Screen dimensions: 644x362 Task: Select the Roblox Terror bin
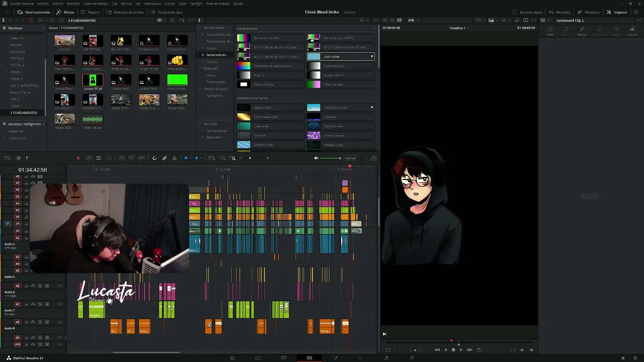(x=21, y=93)
